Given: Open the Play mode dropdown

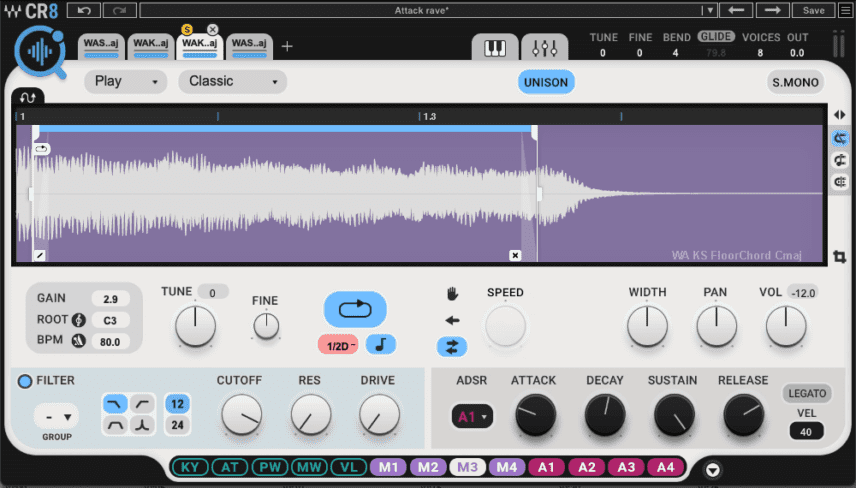Looking at the screenshot, I should point(126,81).
